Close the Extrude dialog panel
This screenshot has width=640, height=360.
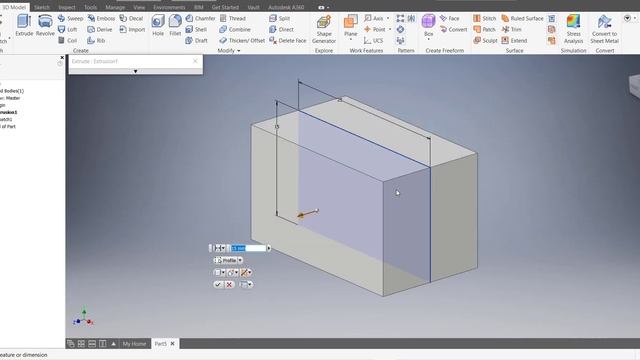point(195,61)
